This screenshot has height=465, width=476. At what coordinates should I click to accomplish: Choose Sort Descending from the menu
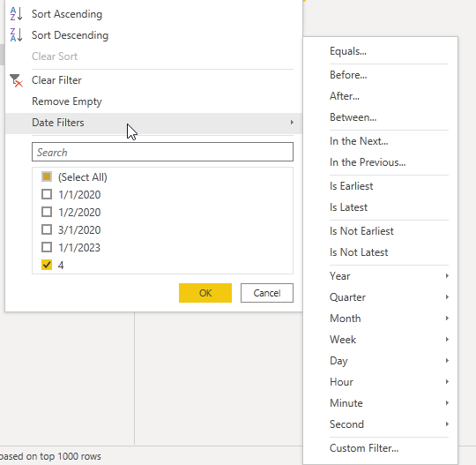pos(70,35)
